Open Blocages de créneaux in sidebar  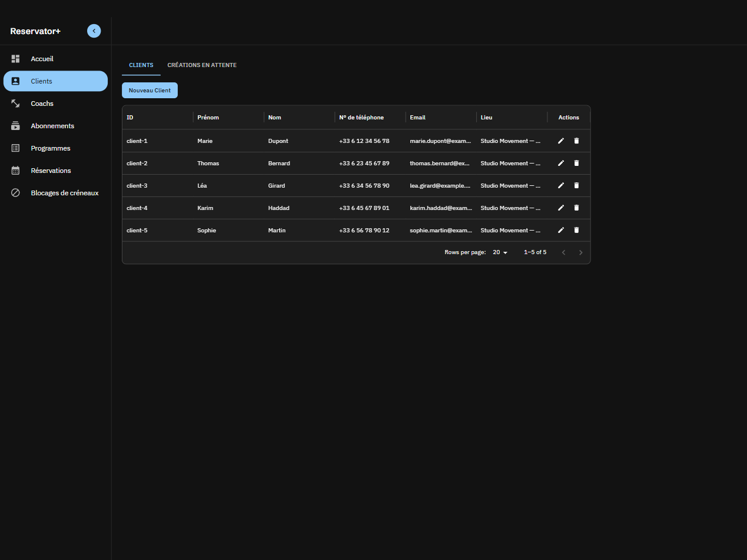point(55,193)
